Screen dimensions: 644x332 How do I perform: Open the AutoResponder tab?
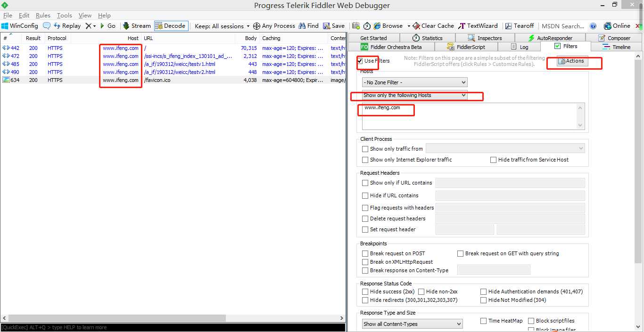pos(550,38)
